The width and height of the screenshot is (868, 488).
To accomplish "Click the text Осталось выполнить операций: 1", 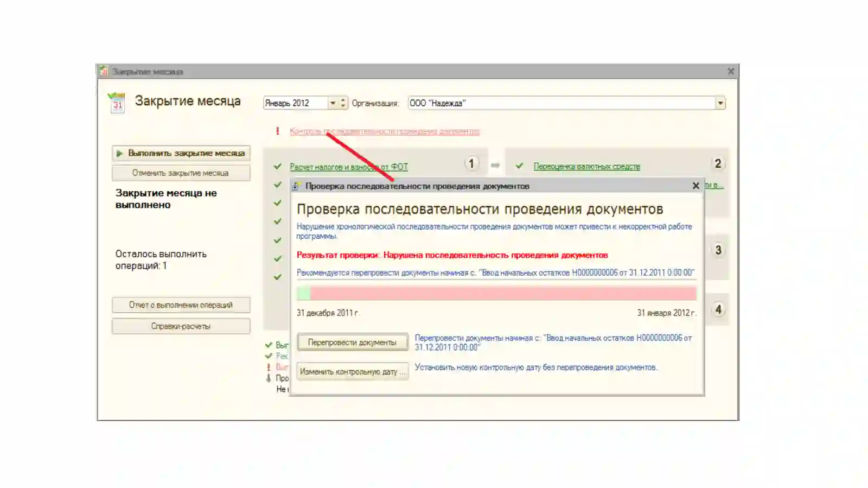I will (161, 260).
